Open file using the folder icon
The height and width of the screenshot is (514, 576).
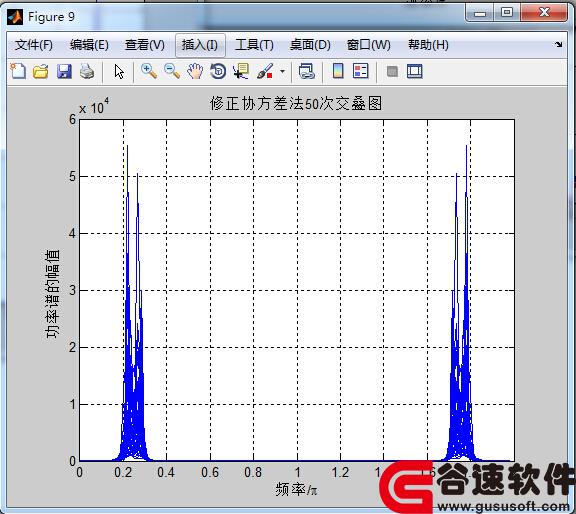tap(41, 71)
